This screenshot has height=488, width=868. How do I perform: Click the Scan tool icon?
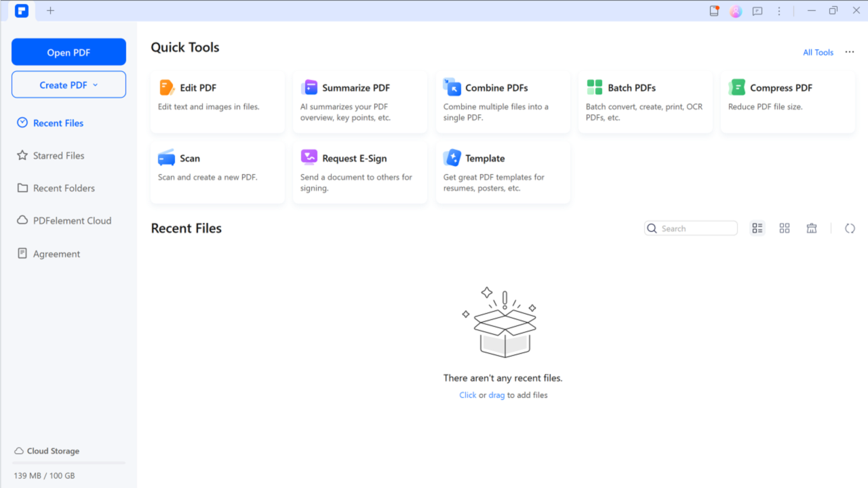(x=167, y=158)
